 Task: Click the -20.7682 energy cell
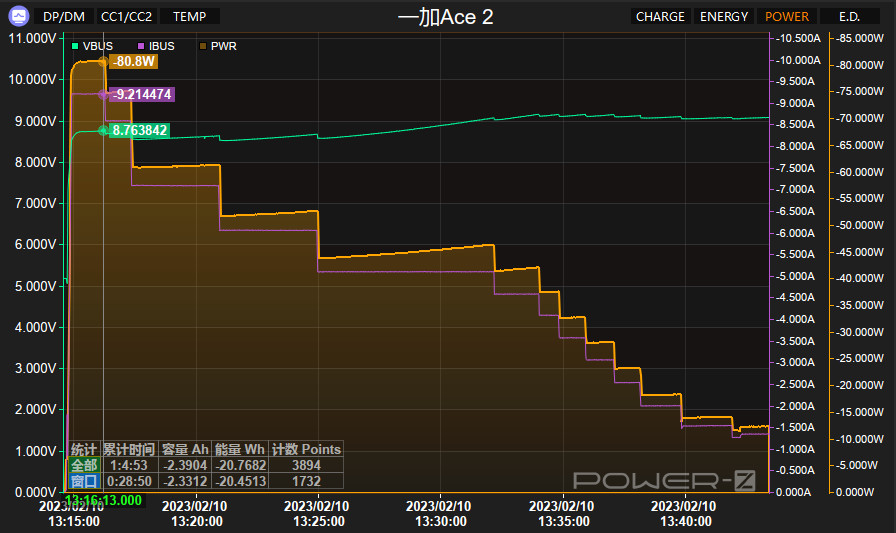click(x=240, y=465)
